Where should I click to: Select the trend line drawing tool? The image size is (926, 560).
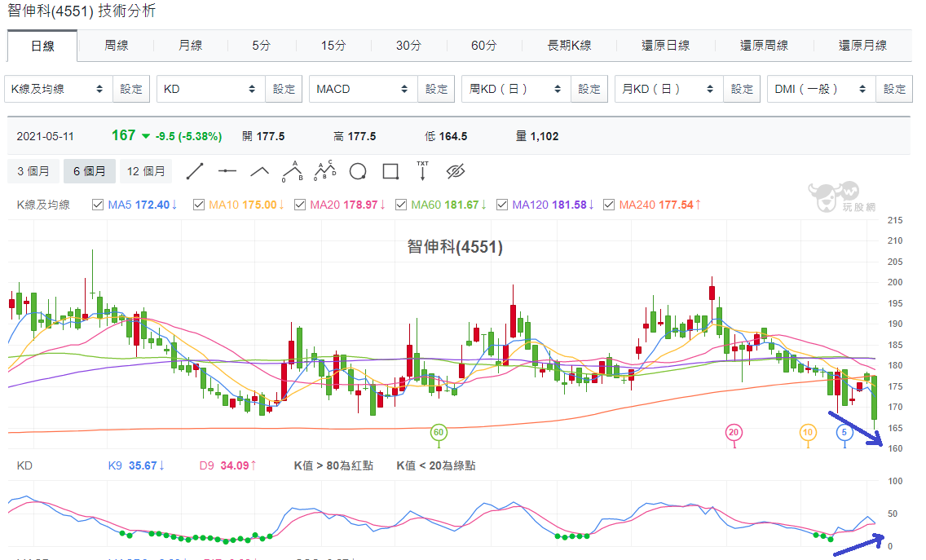click(195, 171)
